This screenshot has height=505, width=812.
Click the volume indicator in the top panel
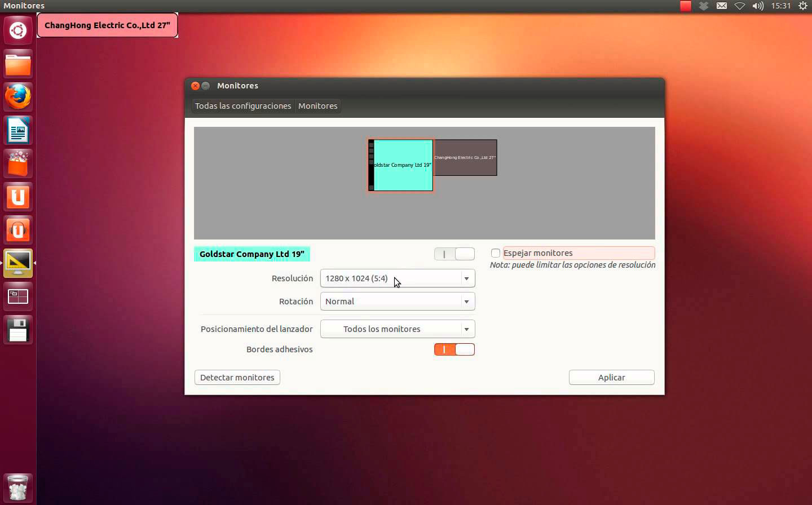click(758, 6)
